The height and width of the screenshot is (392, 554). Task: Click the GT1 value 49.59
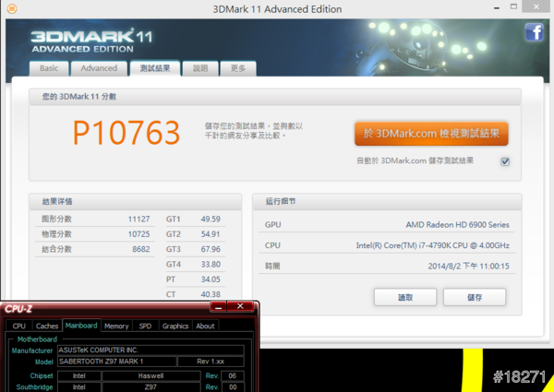coord(211,220)
